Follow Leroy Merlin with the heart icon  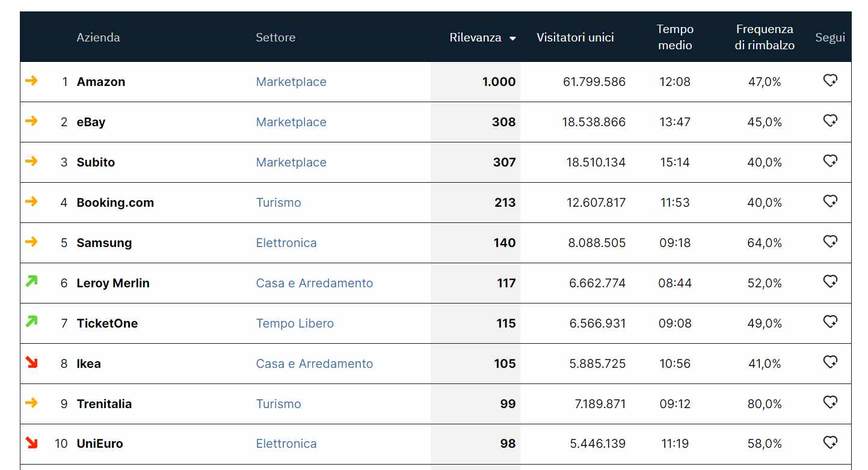pyautogui.click(x=830, y=282)
